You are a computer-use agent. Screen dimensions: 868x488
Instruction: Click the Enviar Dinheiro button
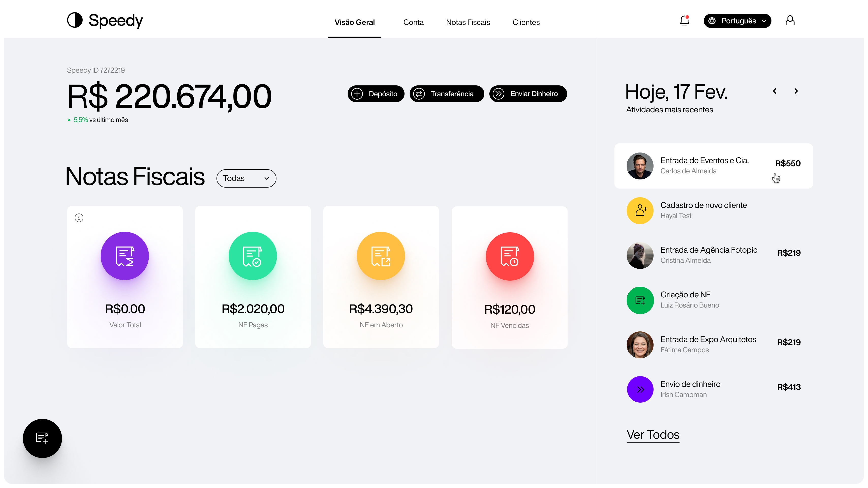[528, 94]
